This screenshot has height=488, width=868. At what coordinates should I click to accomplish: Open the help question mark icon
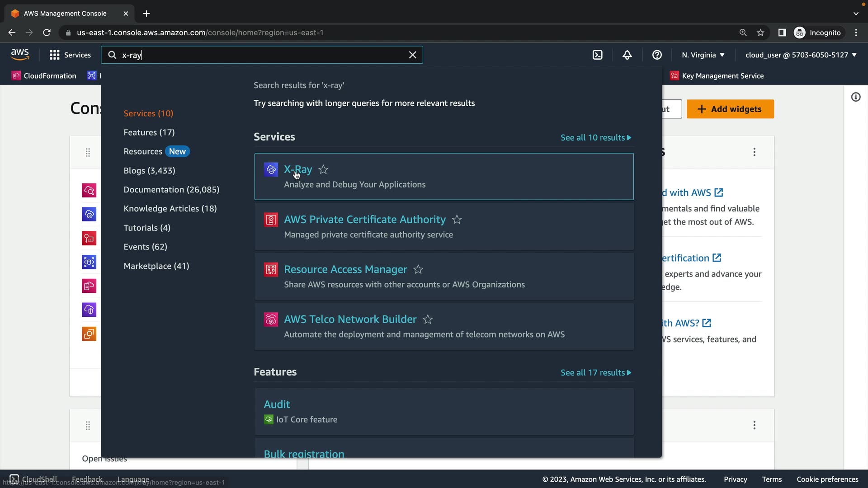[x=657, y=55]
